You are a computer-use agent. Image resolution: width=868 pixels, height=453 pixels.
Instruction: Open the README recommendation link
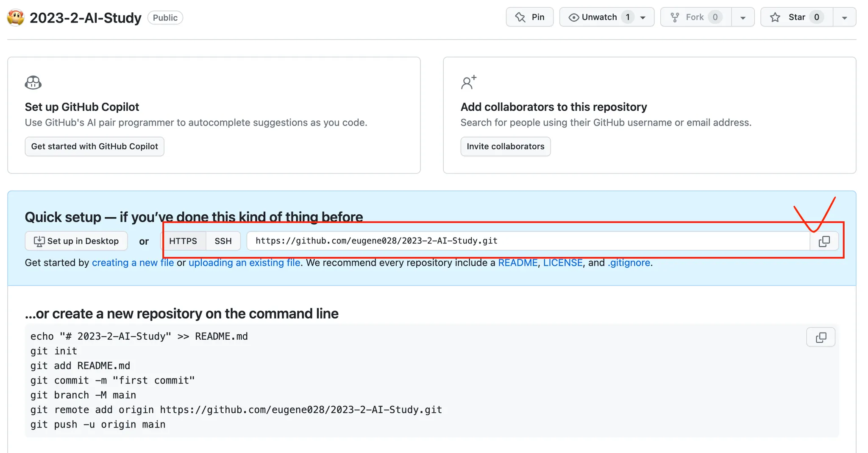pyautogui.click(x=517, y=263)
